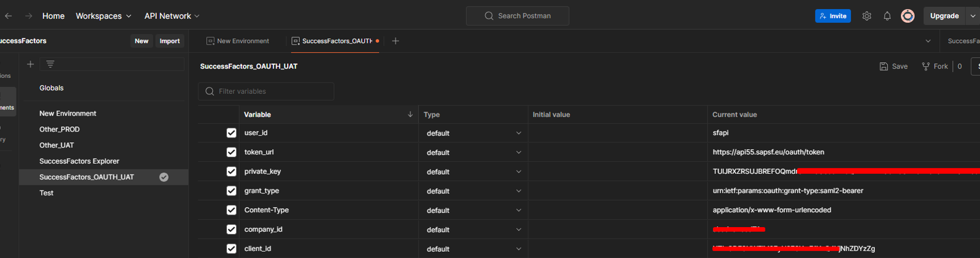Click the plus icon to create environment

30,64
